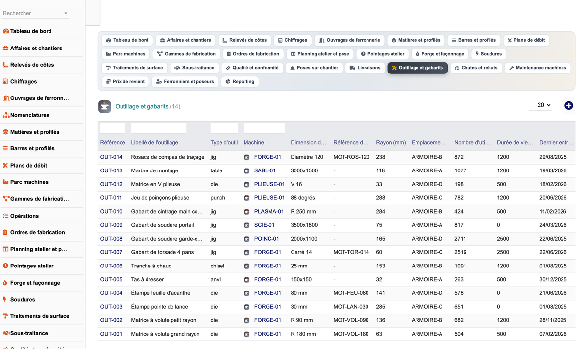
Task: Open the Prix de revient tab
Action: point(125,81)
